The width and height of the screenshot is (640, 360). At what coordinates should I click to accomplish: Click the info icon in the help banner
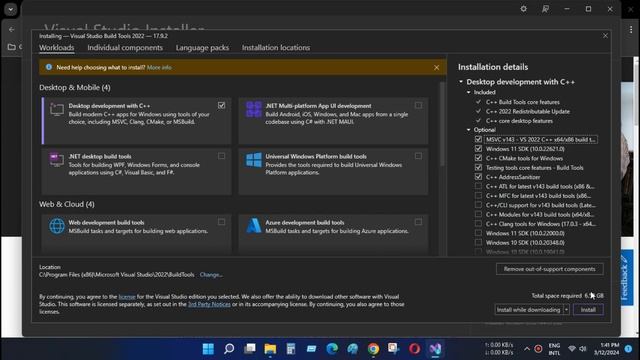49,67
